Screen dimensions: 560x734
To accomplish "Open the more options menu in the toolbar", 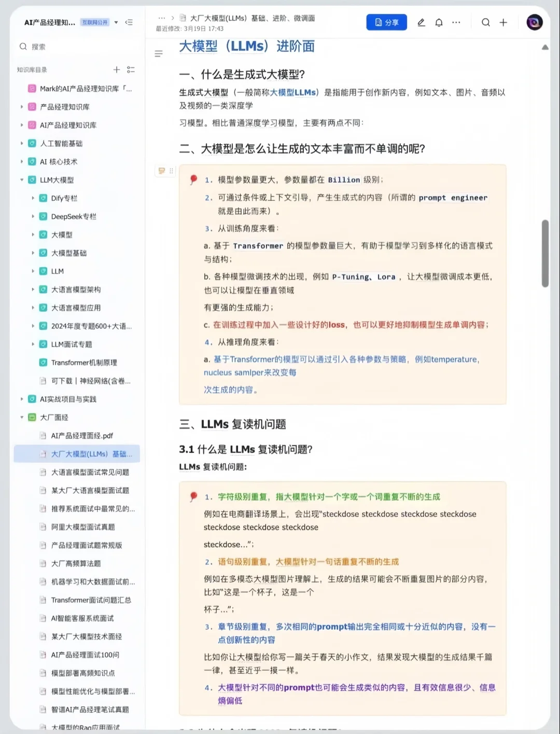I will [456, 22].
